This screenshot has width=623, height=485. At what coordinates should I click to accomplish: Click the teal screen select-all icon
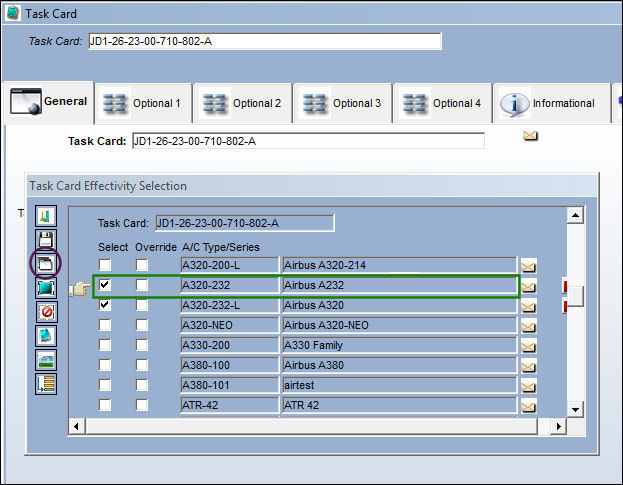(46, 288)
